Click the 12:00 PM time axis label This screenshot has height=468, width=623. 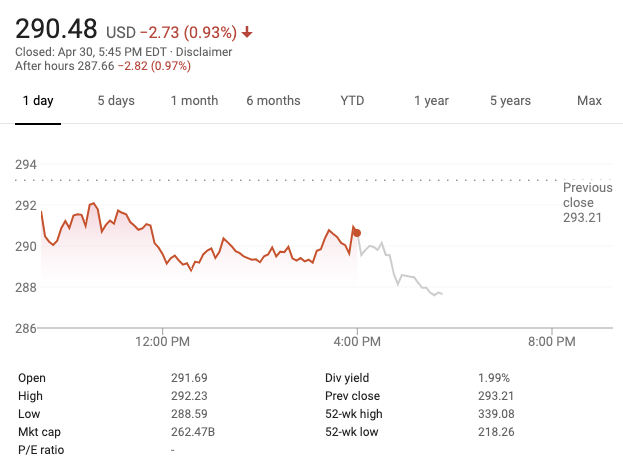point(162,342)
